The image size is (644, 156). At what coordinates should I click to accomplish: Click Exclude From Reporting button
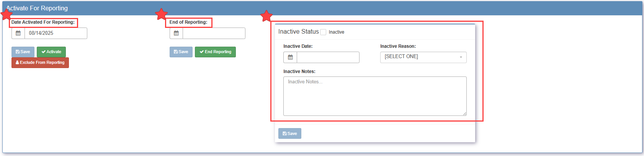pos(40,63)
